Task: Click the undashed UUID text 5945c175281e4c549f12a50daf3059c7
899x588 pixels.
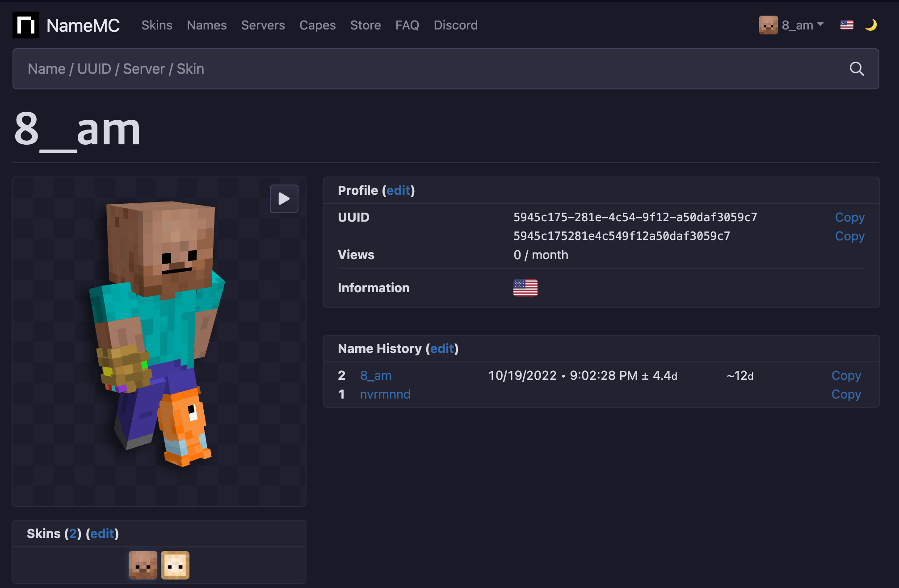Action: point(622,236)
